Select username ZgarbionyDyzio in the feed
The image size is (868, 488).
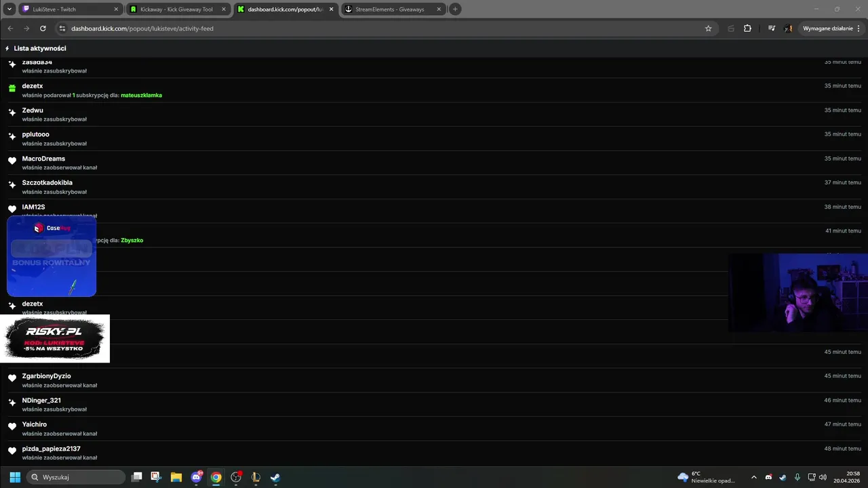pyautogui.click(x=46, y=376)
